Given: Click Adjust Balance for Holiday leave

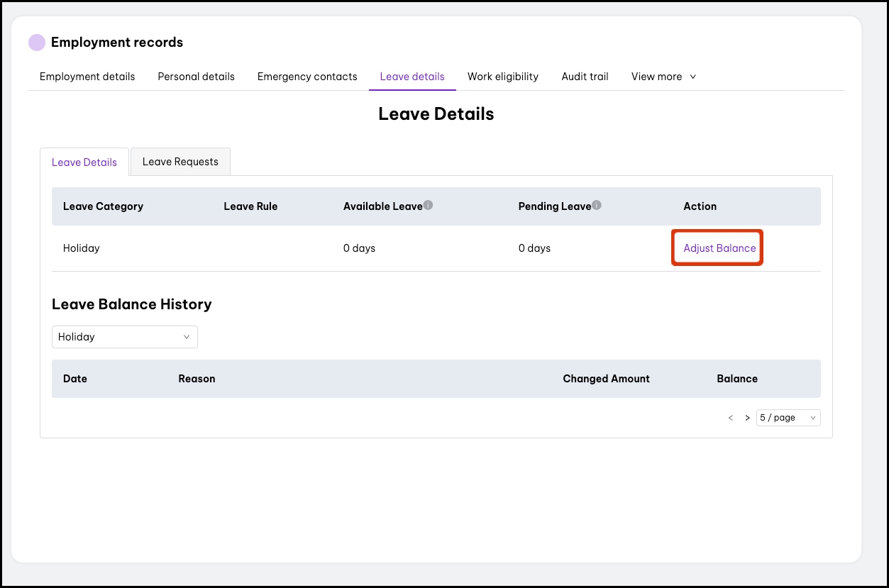Looking at the screenshot, I should click(x=719, y=248).
